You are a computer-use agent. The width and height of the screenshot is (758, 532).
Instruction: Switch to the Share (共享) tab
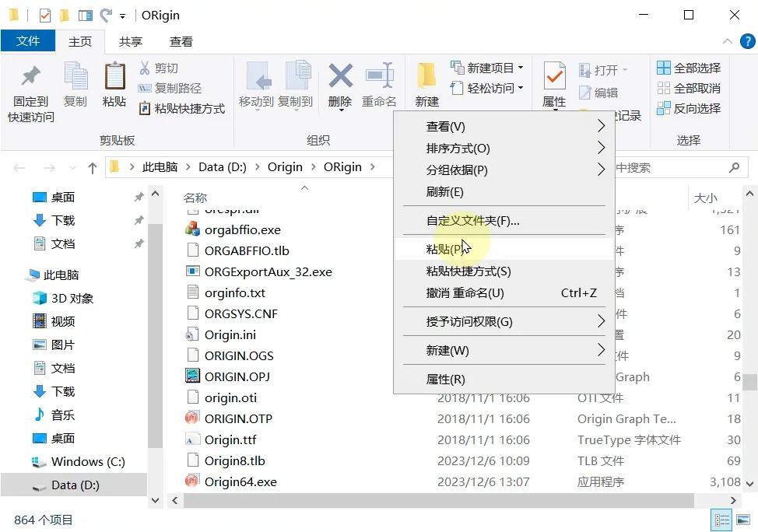(x=131, y=41)
